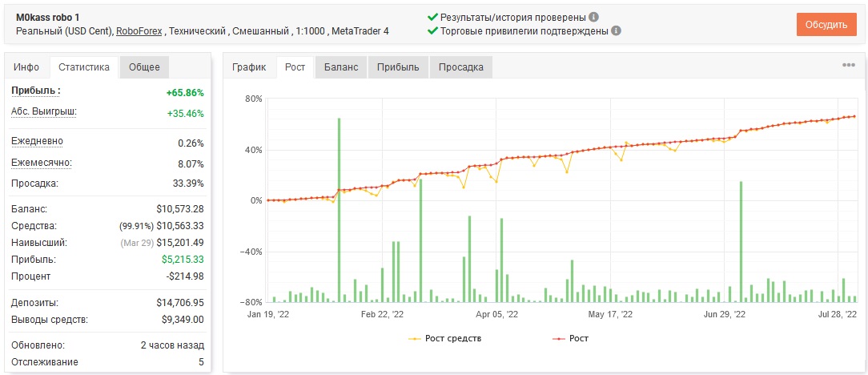This screenshot has width=868, height=375.
Task: Click the $5,215.33 profit value
Action: 183,260
